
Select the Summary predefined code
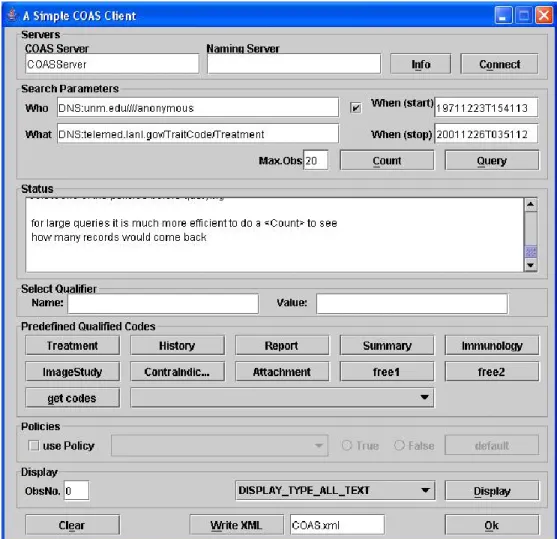point(387,345)
